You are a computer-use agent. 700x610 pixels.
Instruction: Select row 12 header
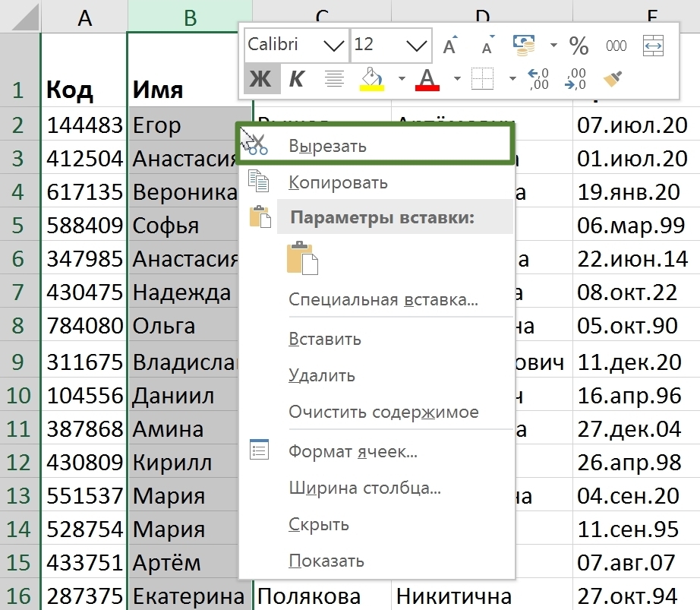pyautogui.click(x=18, y=462)
